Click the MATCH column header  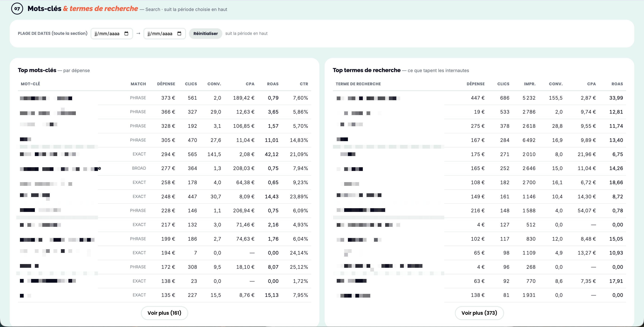[x=138, y=84]
